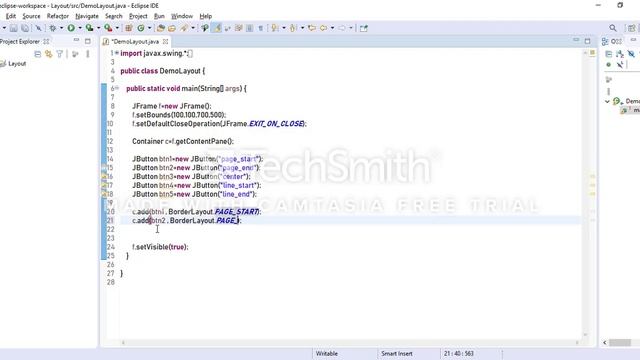This screenshot has height=360, width=640.
Task: Collapse all in the Outline toolbar
Action: pyautogui.click(x=609, y=54)
